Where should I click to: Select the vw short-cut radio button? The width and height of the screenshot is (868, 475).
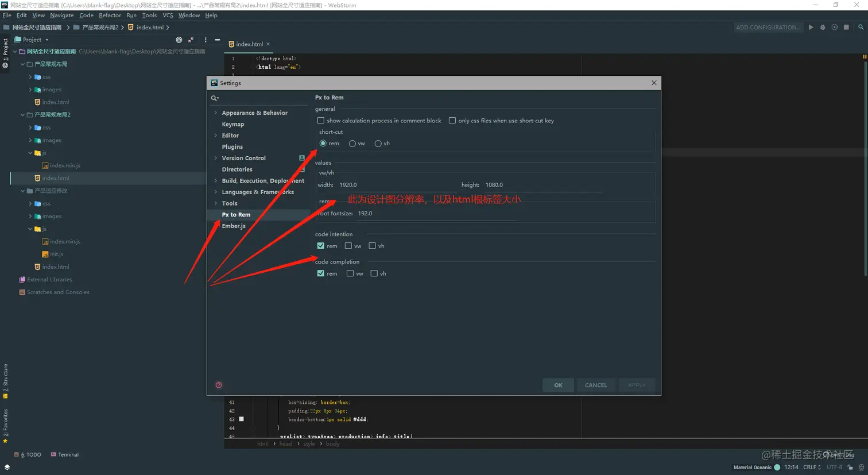pyautogui.click(x=352, y=144)
